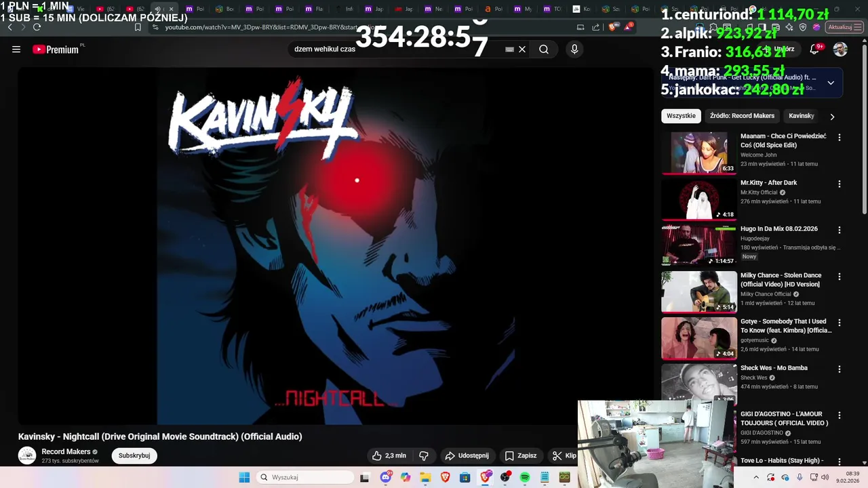Switch to the TCI browser tab
This screenshot has height=488, width=868.
point(552,9)
